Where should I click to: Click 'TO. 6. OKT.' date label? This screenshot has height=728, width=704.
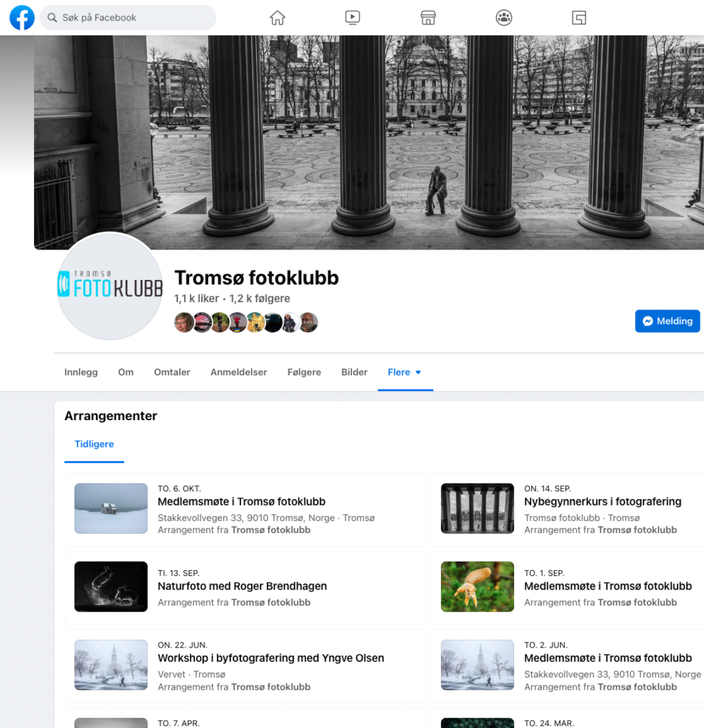[179, 488]
